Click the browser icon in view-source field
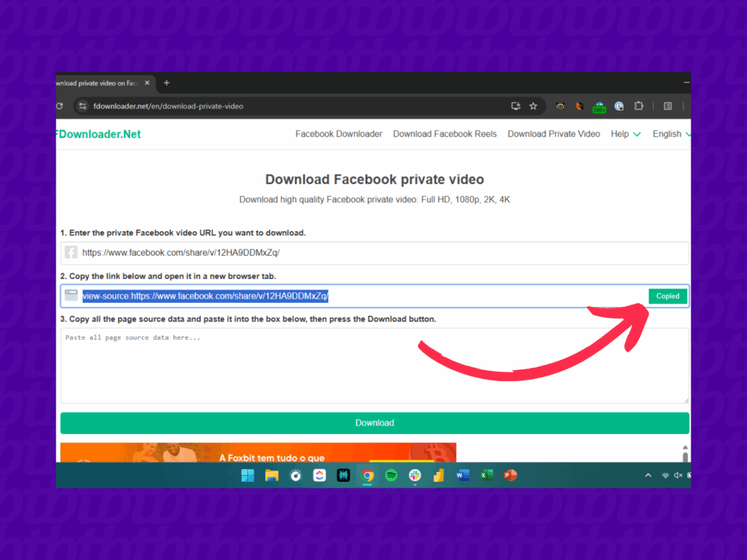The width and height of the screenshot is (747, 560). click(x=71, y=295)
